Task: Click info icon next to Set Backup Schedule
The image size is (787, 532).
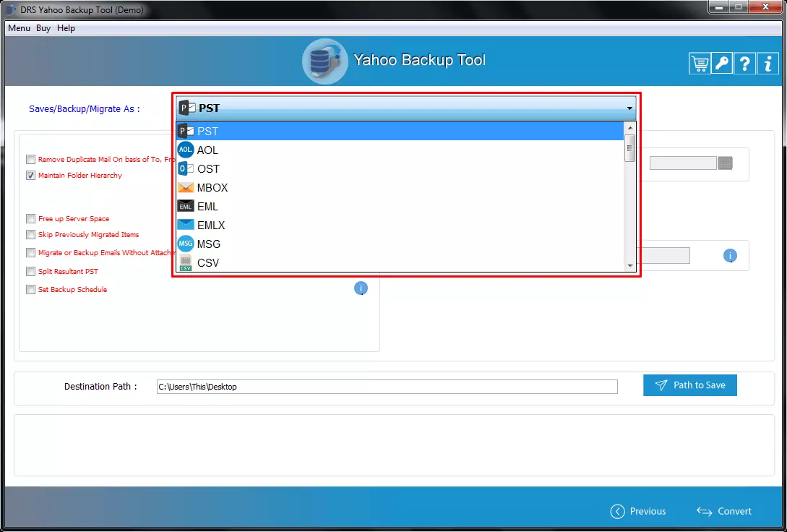Action: click(361, 288)
